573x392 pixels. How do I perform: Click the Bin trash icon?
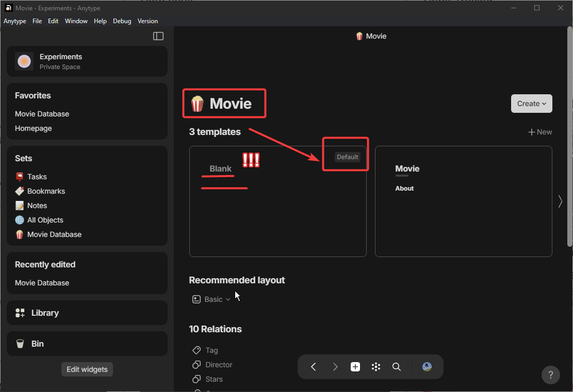[x=20, y=344]
